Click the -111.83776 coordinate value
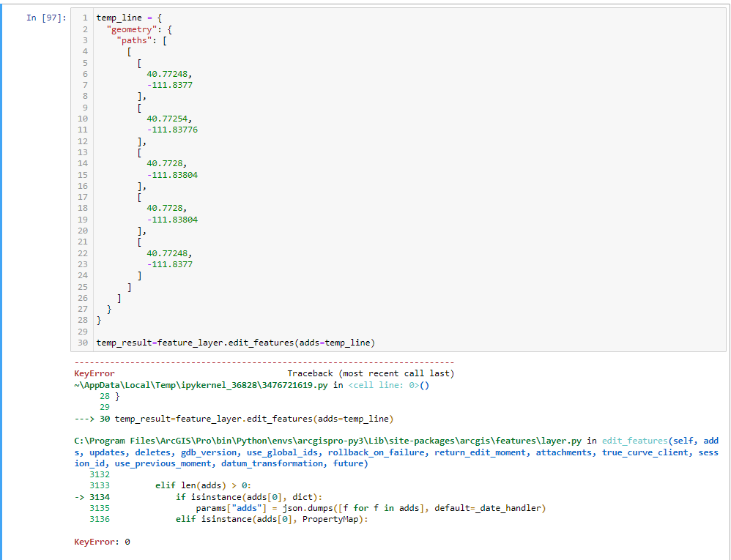 point(172,130)
